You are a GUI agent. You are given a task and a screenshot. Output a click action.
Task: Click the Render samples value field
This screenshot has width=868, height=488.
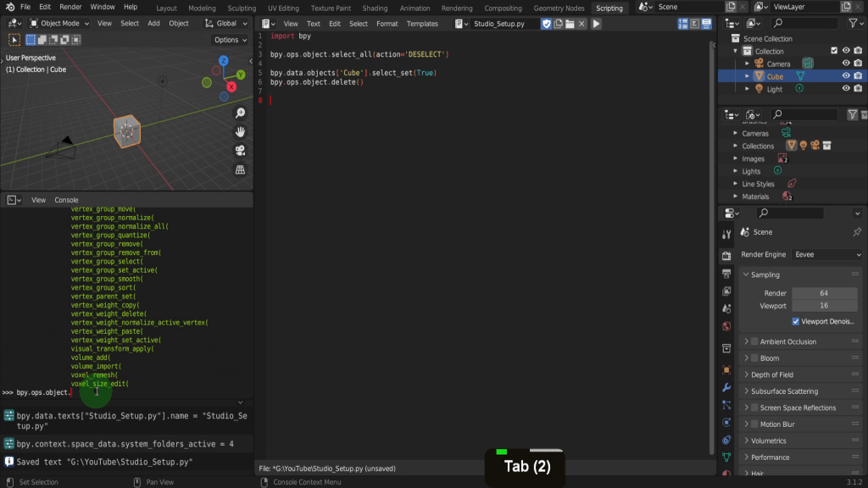click(823, 293)
